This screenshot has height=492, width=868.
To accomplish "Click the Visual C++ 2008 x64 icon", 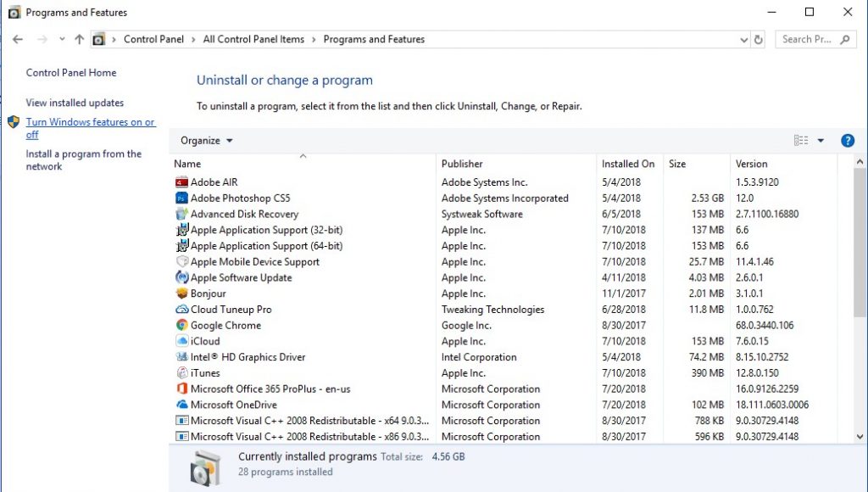I will pos(181,421).
